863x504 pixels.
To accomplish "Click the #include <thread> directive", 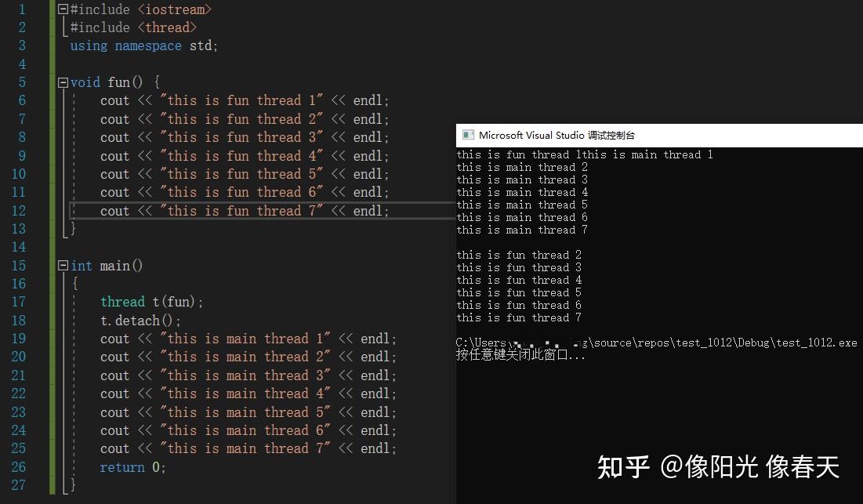I will pos(132,27).
